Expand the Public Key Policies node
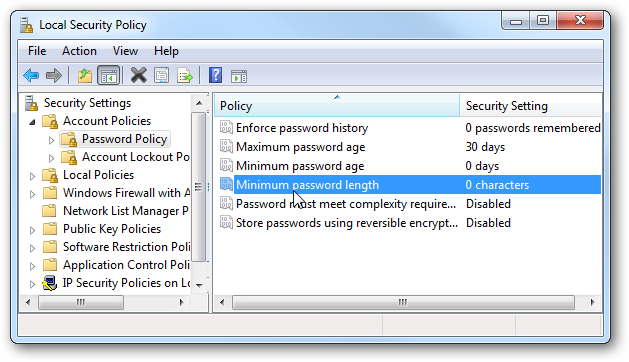629x362 pixels. pyautogui.click(x=32, y=230)
